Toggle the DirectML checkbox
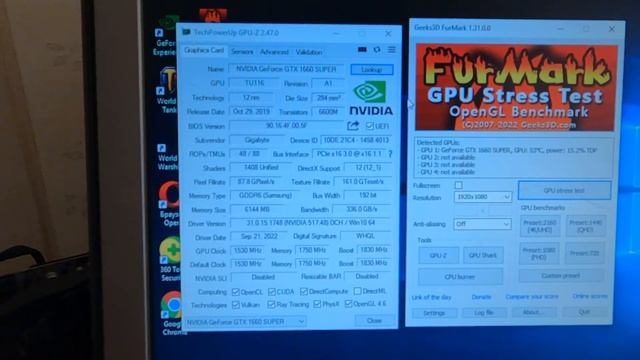 [358, 291]
